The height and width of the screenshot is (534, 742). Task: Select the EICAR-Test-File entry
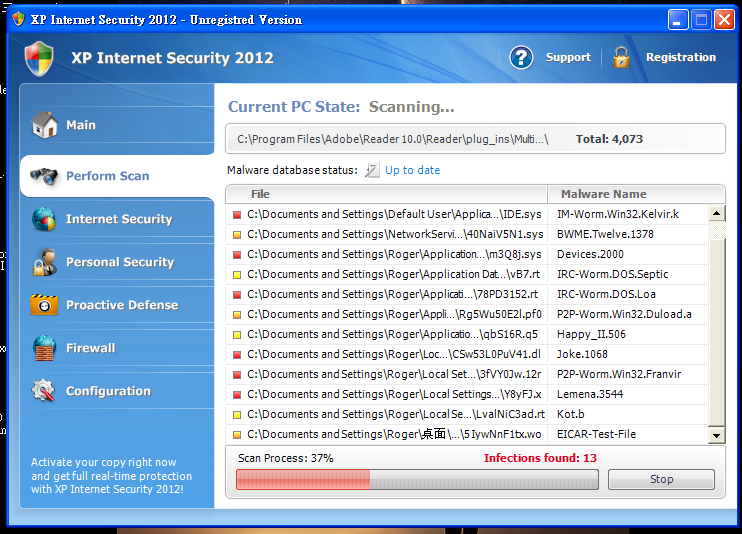pos(596,434)
